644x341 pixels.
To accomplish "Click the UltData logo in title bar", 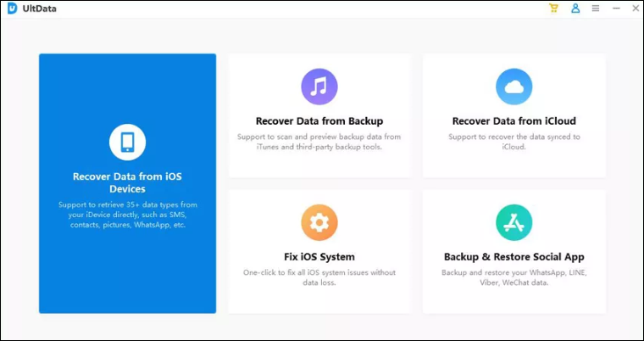I will point(13,8).
